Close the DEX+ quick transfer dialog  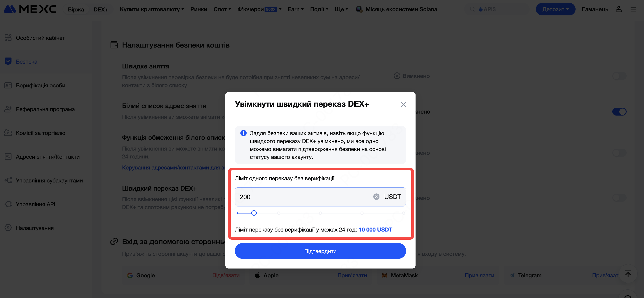tap(403, 104)
